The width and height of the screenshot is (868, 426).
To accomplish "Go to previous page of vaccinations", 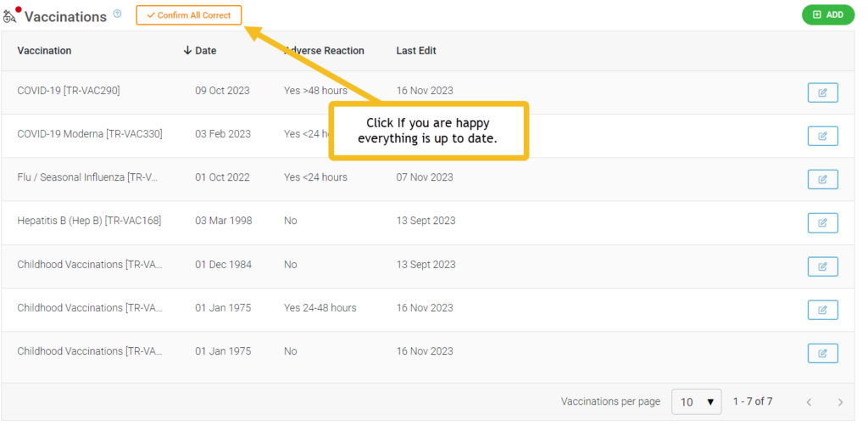I will [809, 402].
